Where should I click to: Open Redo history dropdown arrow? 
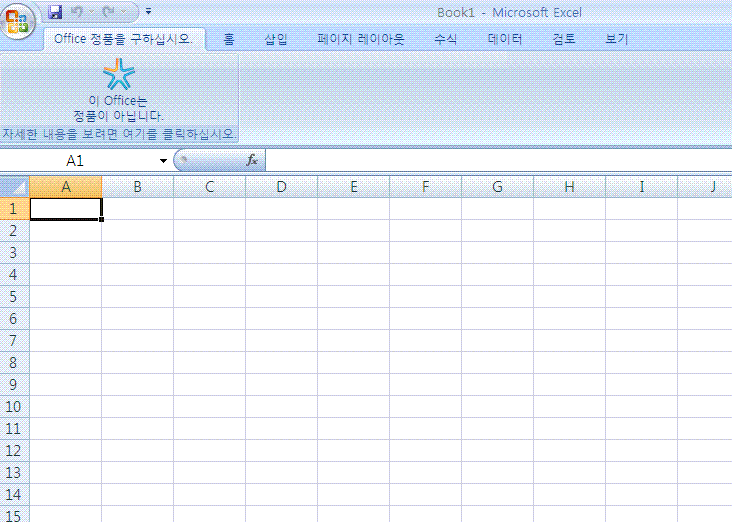coord(123,12)
